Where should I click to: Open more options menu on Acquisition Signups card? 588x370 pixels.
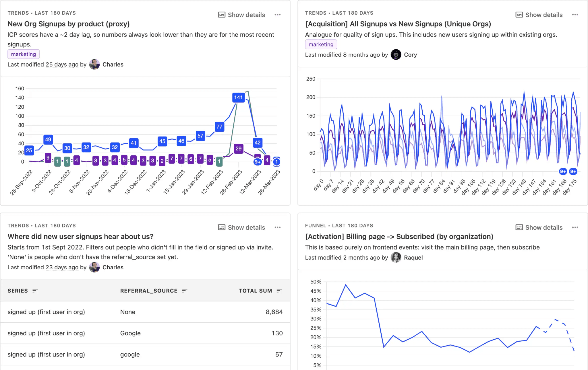pyautogui.click(x=575, y=15)
